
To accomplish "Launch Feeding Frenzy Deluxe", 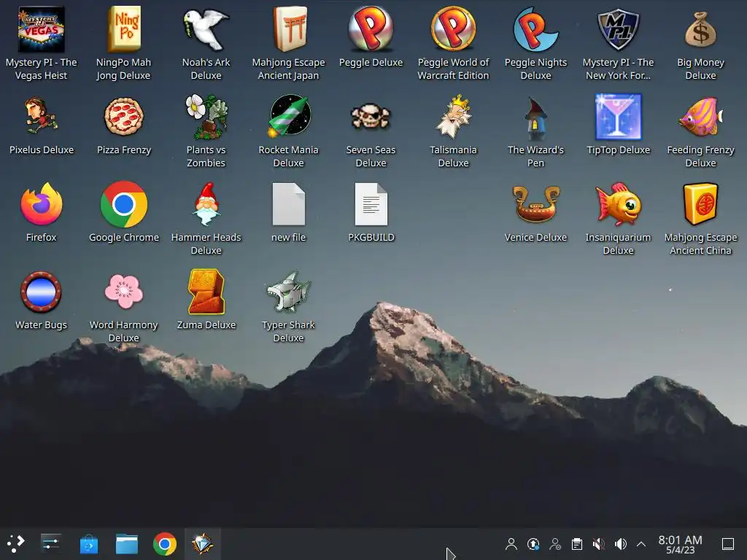I will tap(700, 116).
